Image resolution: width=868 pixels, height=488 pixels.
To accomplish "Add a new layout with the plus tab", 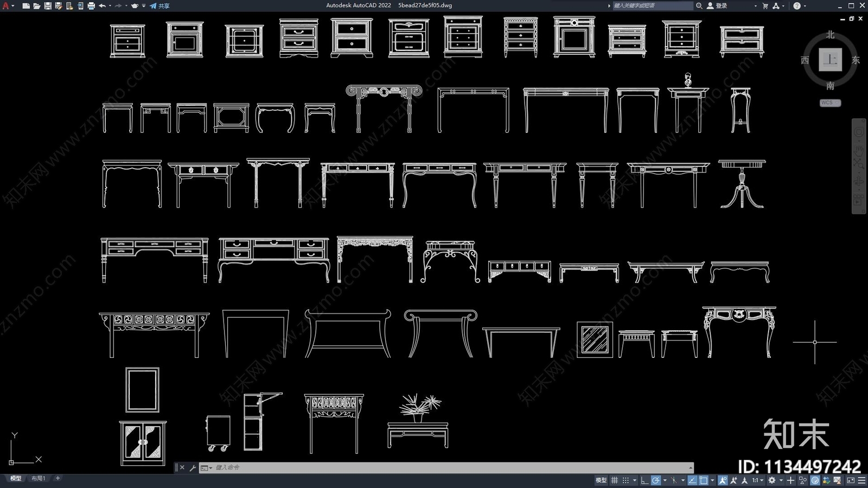I will click(x=58, y=478).
